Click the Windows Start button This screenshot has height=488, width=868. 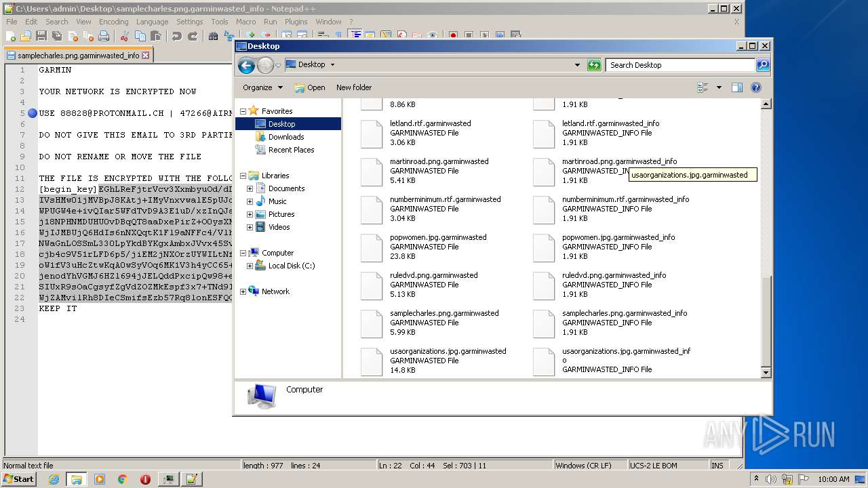pos(18,479)
